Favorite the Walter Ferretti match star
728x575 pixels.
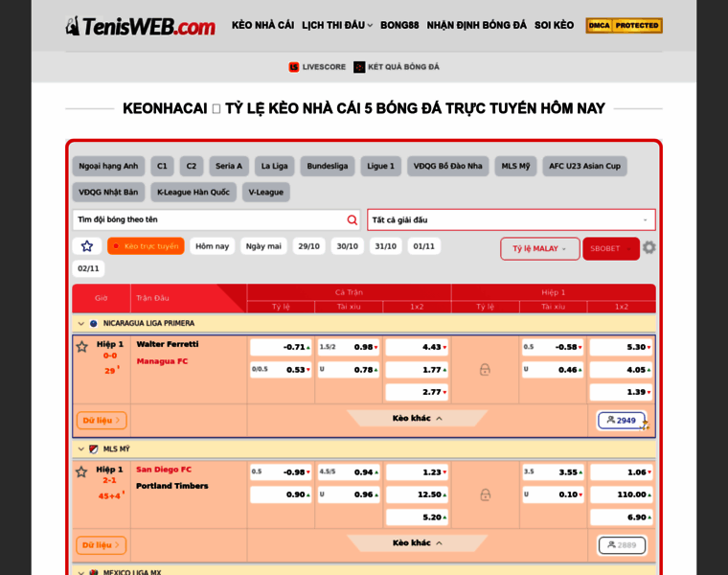click(x=82, y=347)
